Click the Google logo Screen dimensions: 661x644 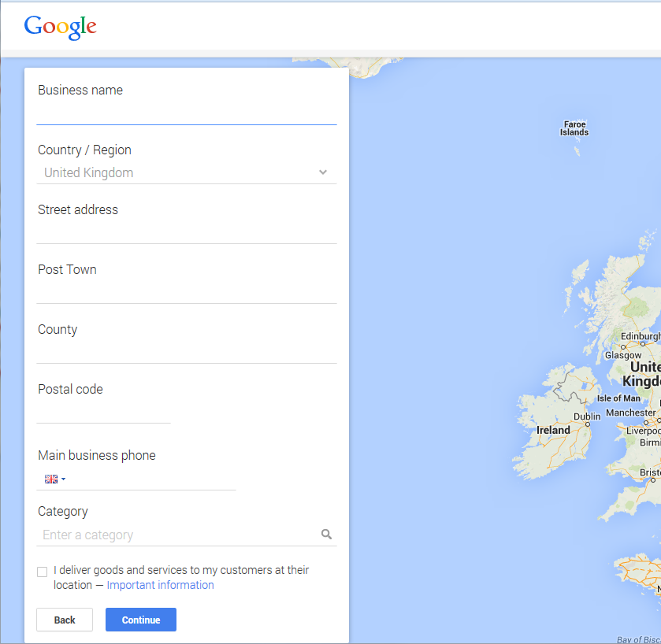(x=60, y=27)
